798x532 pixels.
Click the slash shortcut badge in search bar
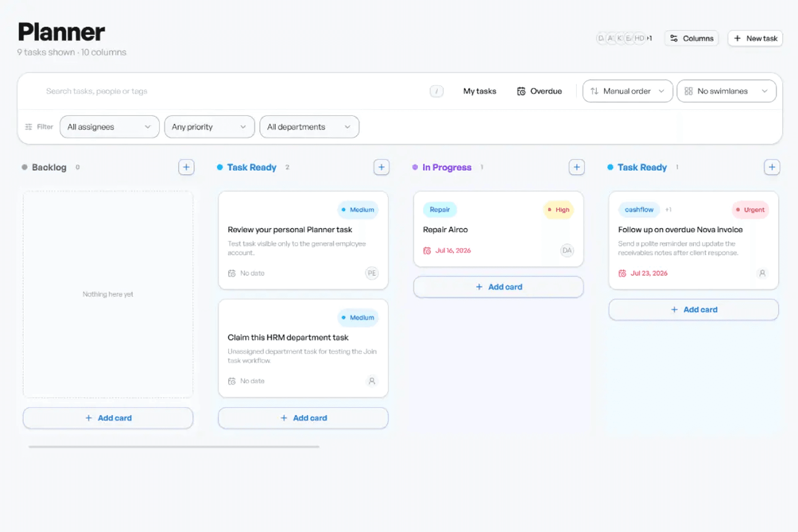[x=436, y=91]
